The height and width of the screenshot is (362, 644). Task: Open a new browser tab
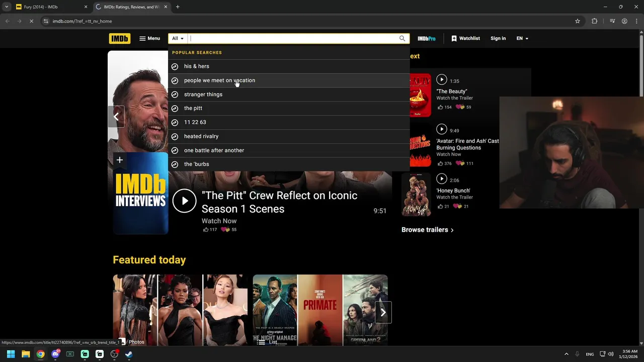click(178, 7)
